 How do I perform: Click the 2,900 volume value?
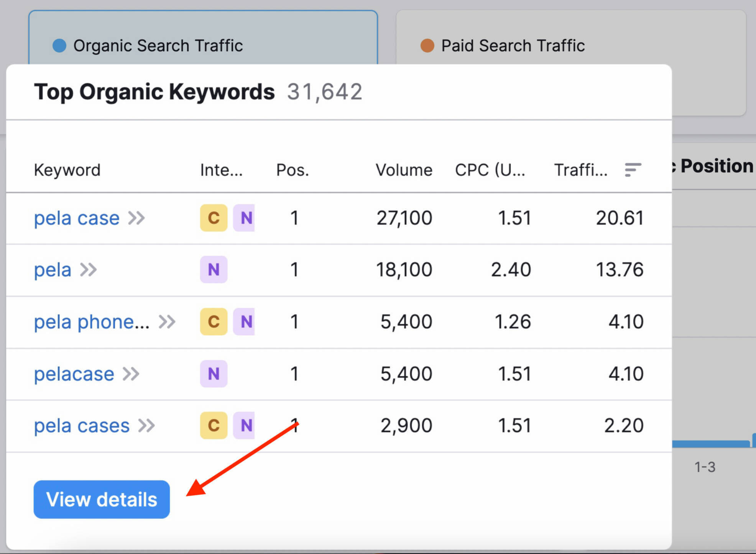click(406, 426)
